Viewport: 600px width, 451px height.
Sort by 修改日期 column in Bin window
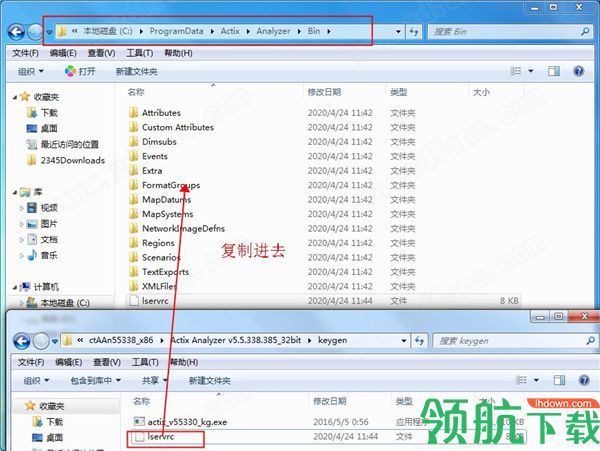324,92
